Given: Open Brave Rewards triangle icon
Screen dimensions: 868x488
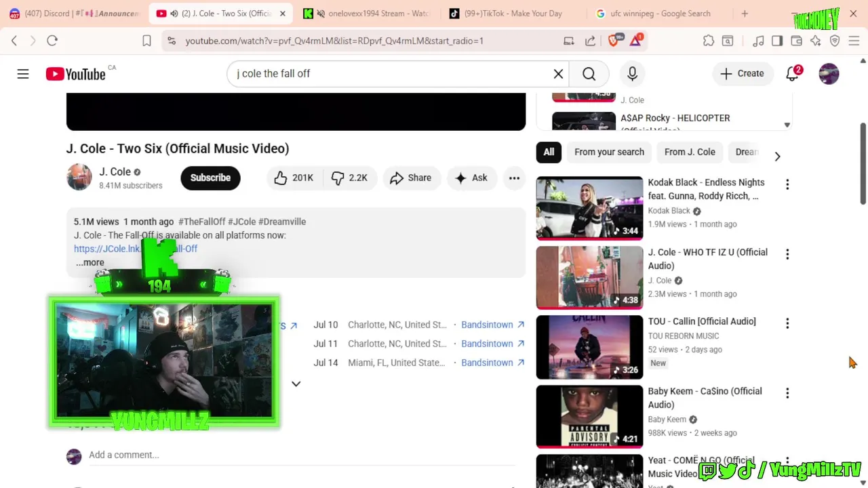Looking at the screenshot, I should point(636,40).
